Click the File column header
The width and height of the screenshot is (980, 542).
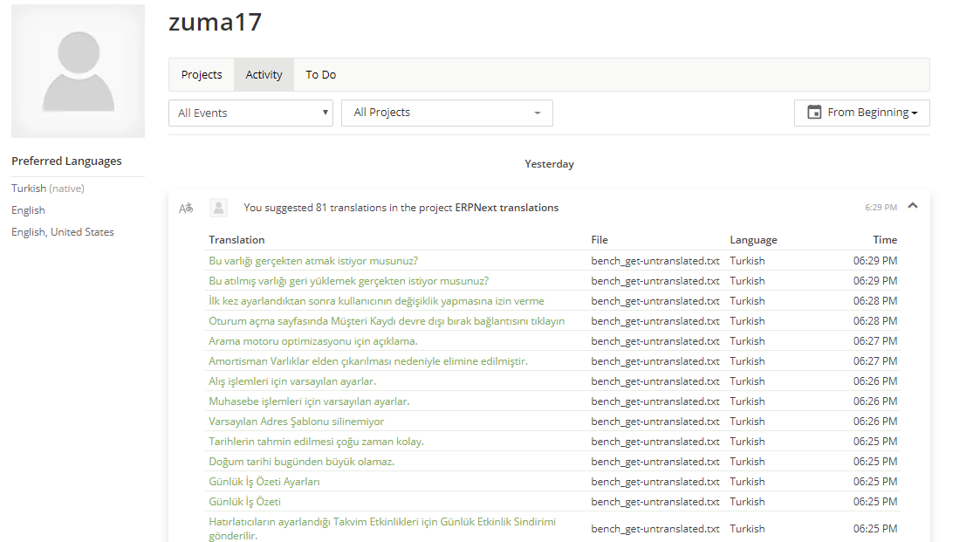tap(600, 240)
